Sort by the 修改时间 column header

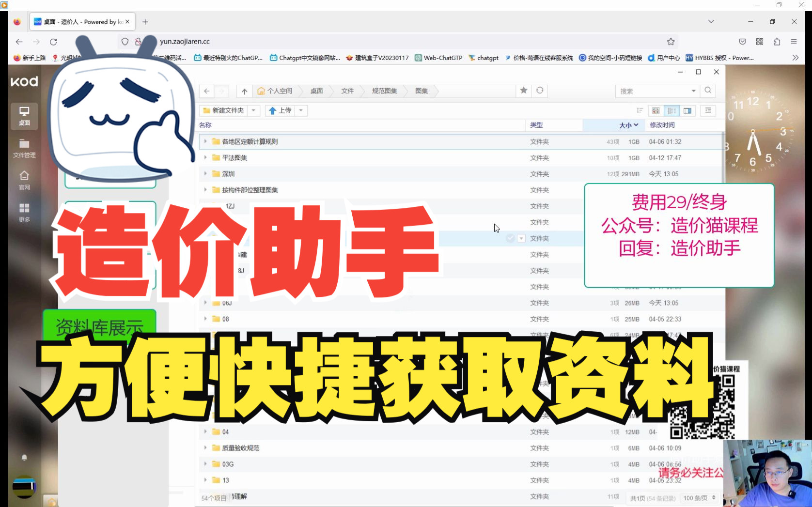(662, 125)
